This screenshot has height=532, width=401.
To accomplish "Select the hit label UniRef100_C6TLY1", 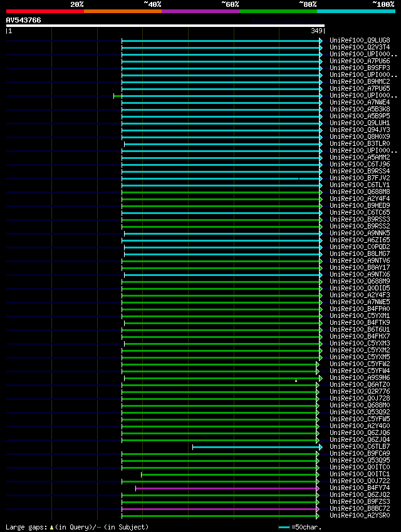I will 360,185.
